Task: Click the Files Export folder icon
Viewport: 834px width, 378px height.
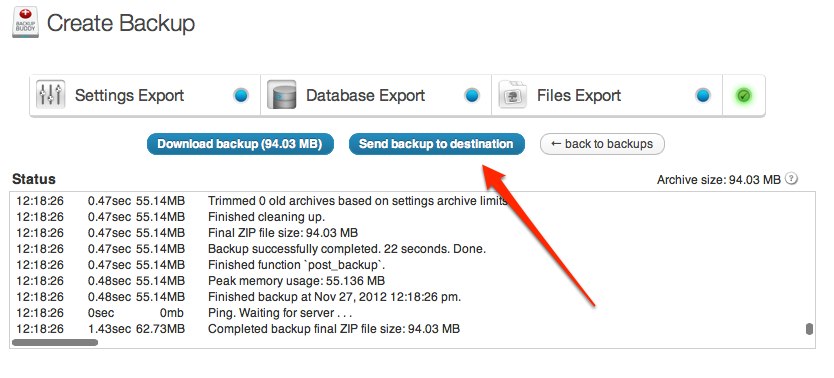Action: click(512, 95)
